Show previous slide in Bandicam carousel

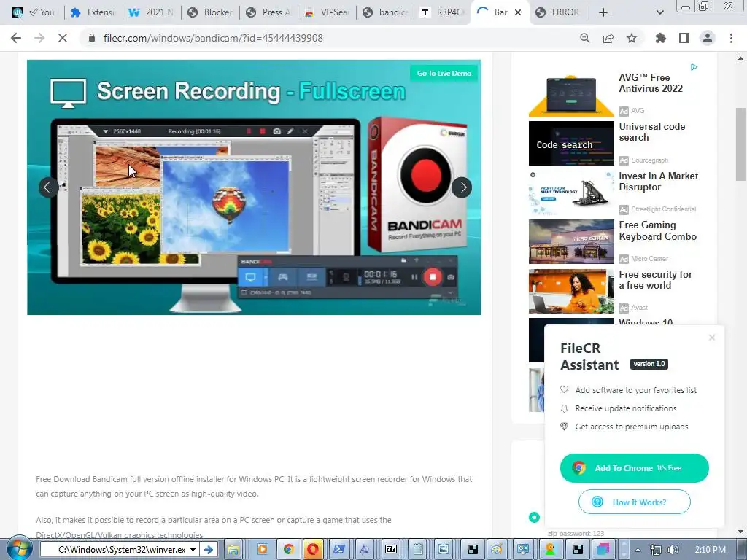(48, 187)
